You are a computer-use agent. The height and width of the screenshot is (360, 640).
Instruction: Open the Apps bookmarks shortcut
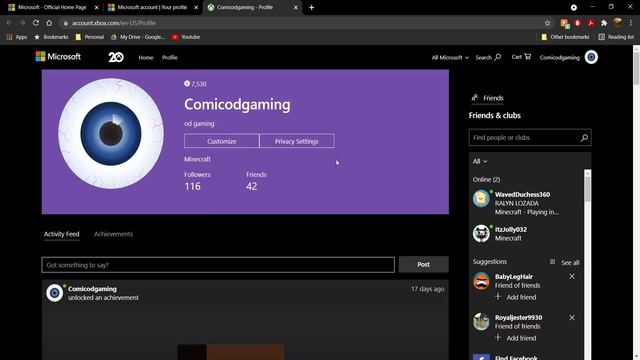(x=17, y=37)
